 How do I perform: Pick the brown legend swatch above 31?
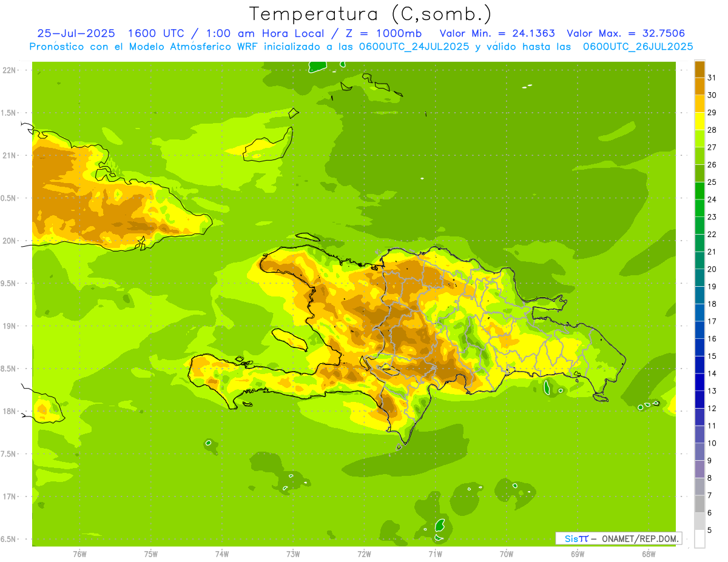coord(699,69)
